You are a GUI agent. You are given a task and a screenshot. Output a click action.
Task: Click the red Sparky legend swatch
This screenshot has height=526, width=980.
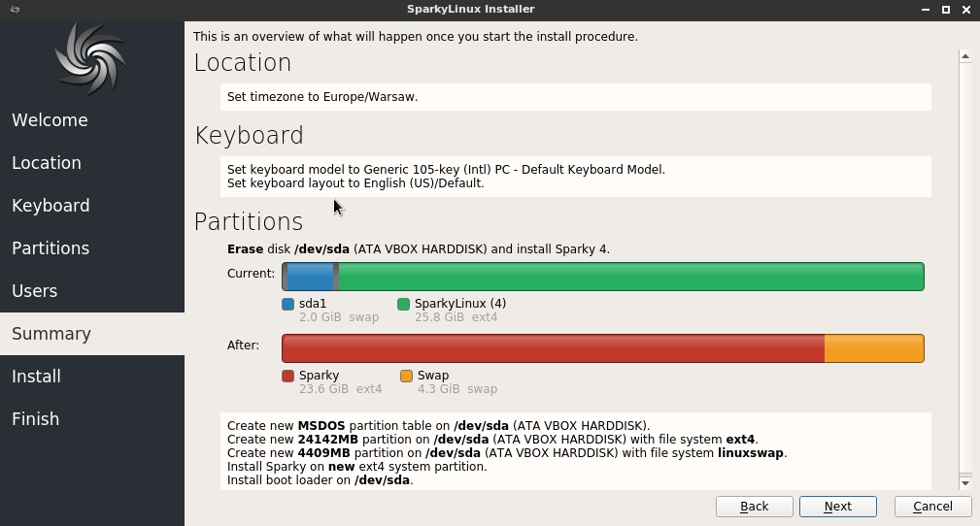pos(288,377)
